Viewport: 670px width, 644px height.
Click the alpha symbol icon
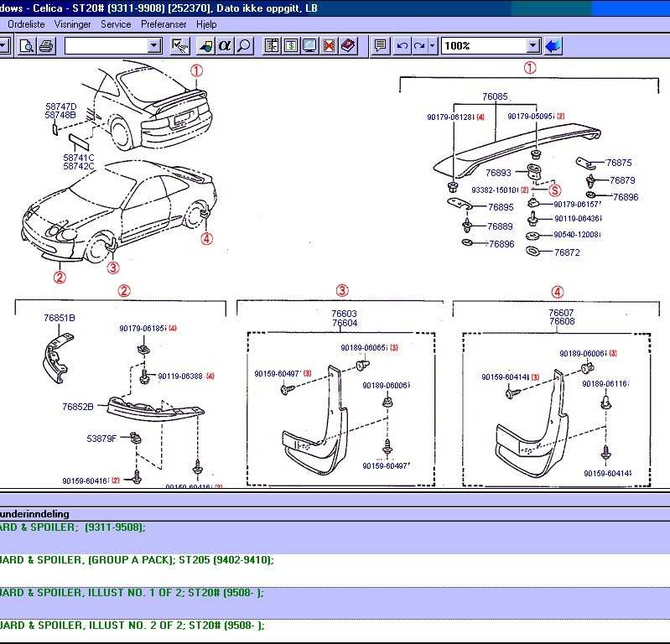pos(225,46)
